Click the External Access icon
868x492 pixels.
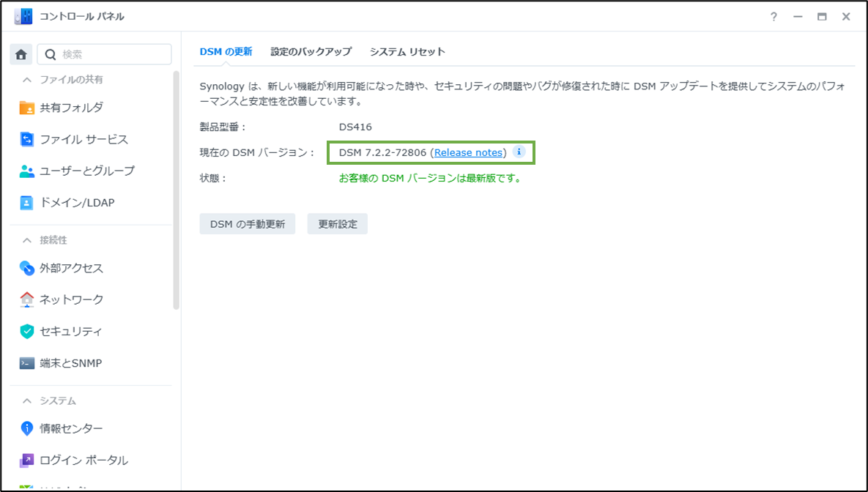(26, 268)
